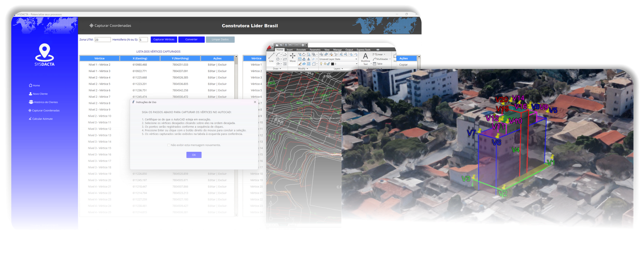Viewport: 644px width, 262px height.
Task: Select the Mirror tool in Modify panel
Action: [x=309, y=59]
